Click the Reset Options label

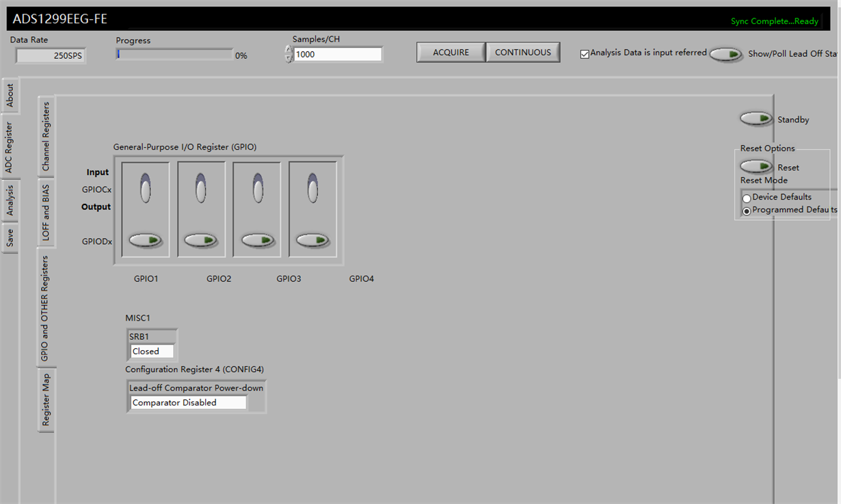pos(768,148)
